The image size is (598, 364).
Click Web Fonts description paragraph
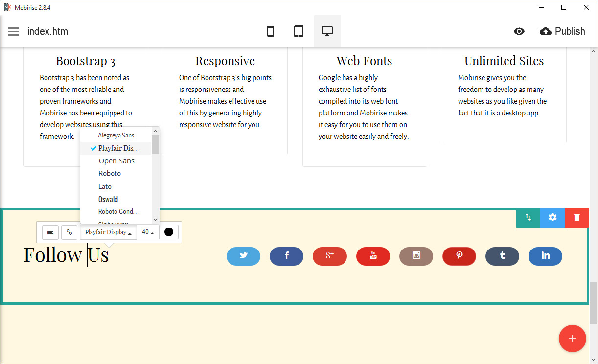coord(364,107)
